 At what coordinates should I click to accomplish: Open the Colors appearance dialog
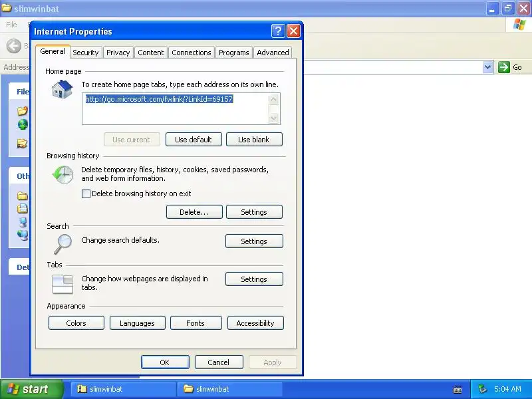[76, 323]
